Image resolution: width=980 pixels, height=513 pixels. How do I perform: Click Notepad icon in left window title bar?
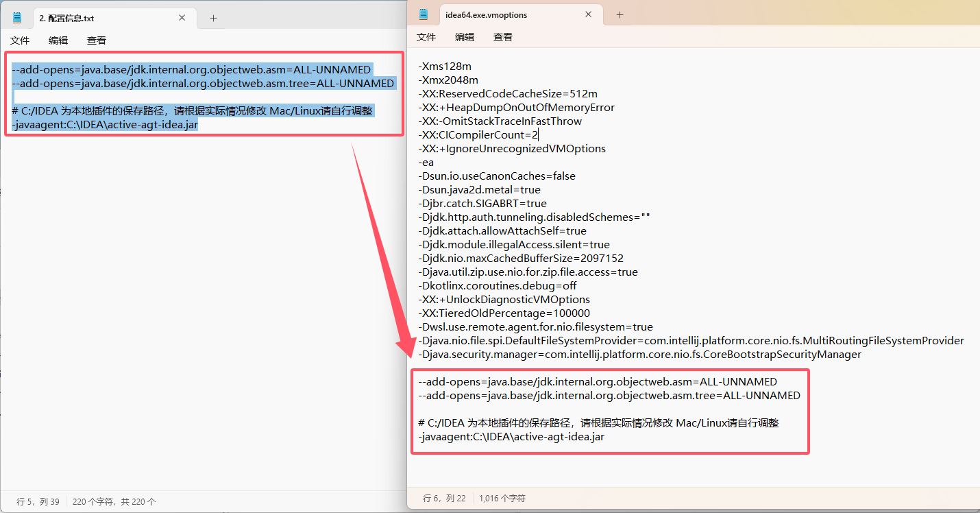coord(18,18)
